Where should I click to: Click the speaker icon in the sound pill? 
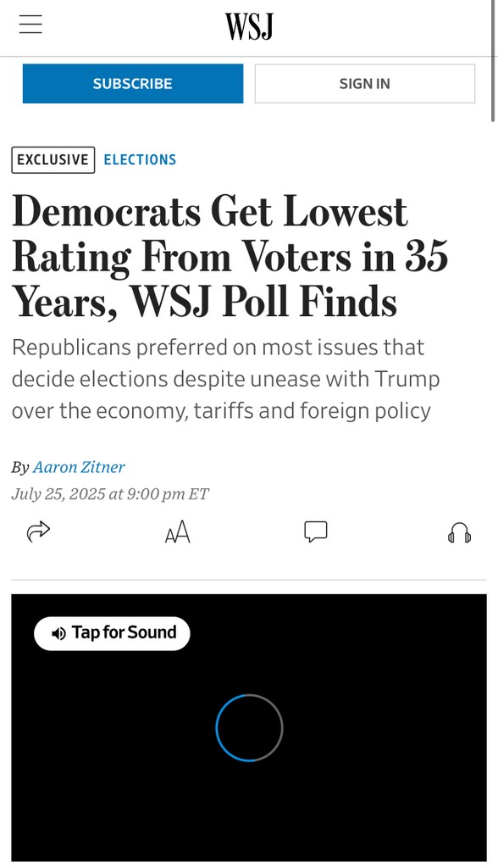pos(58,633)
